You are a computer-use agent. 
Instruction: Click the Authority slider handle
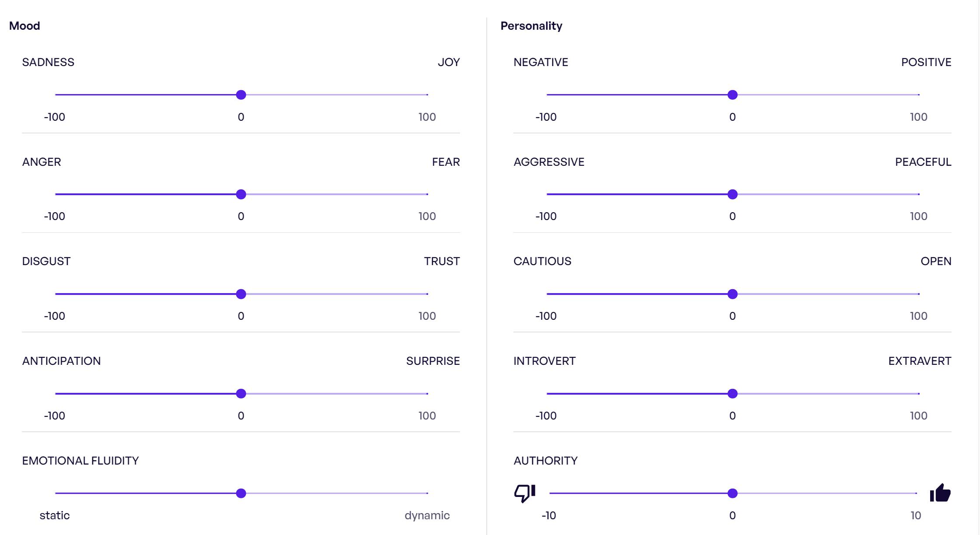732,493
